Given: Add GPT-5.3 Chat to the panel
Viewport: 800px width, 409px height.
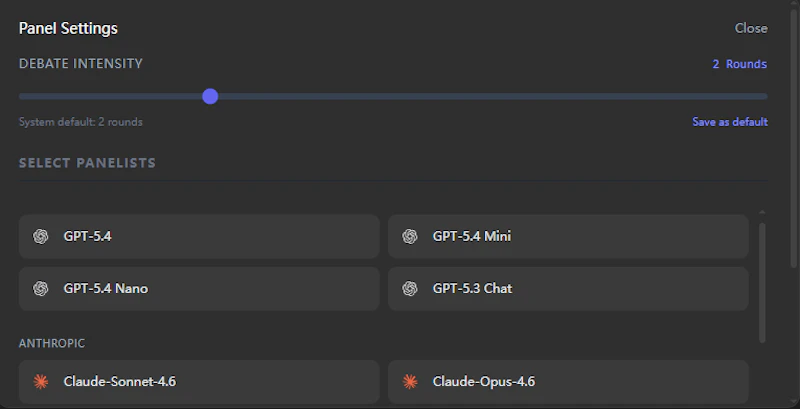Looking at the screenshot, I should click(x=568, y=289).
